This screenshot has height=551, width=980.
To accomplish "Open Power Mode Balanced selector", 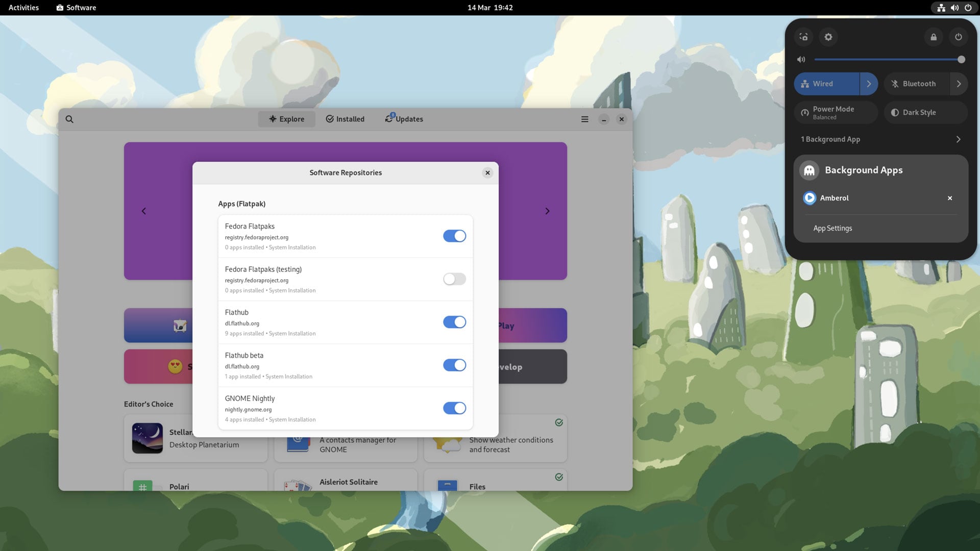I will point(836,112).
